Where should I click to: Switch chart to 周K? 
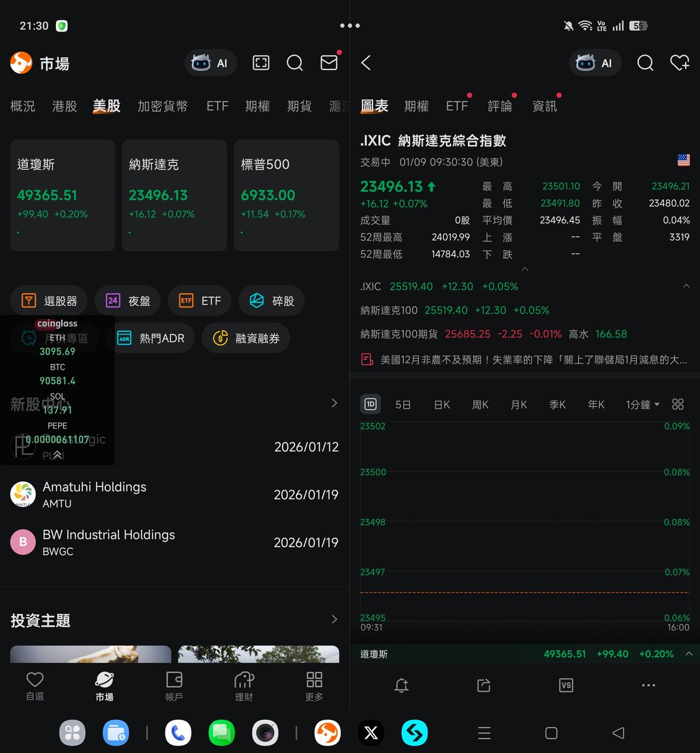[x=480, y=405]
